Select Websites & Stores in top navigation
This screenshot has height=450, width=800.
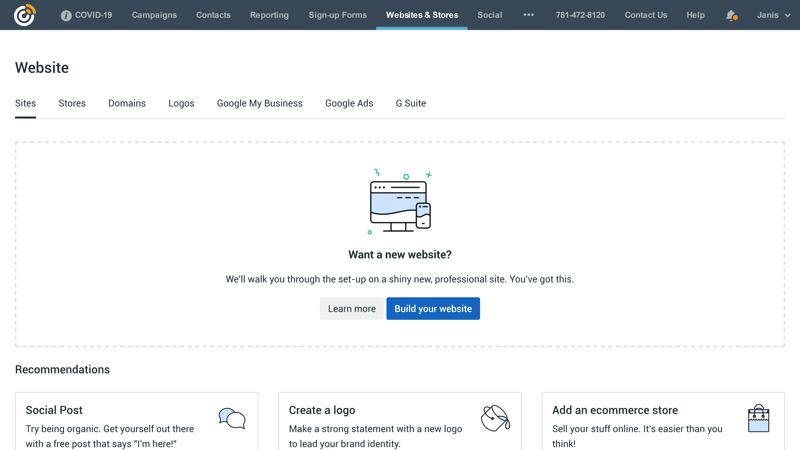tap(422, 15)
